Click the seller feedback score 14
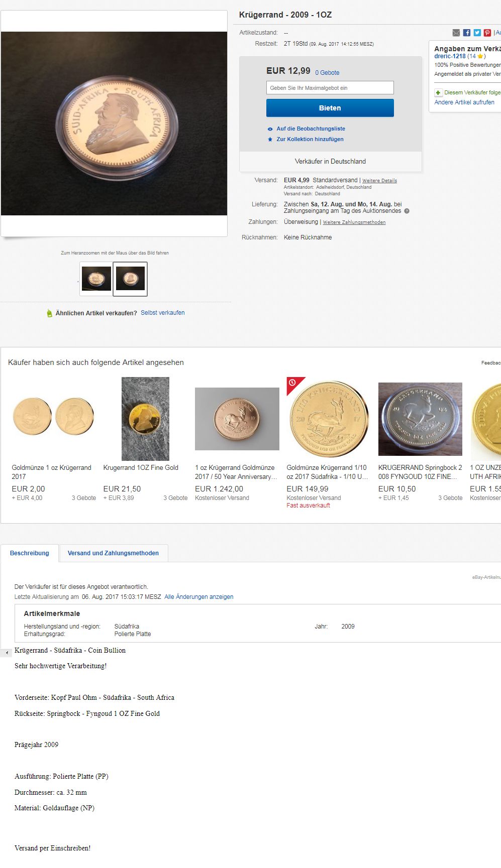Screen dimensions: 501x868 [472, 56]
